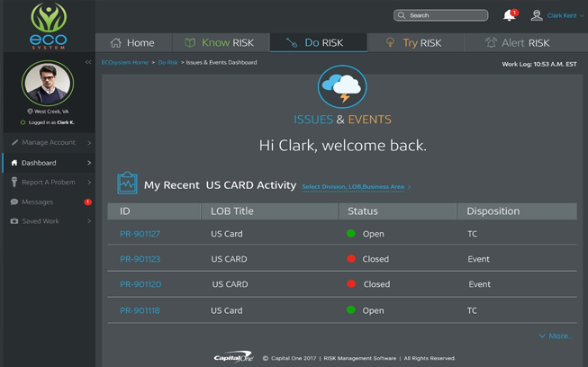Click the Issues & Events storm cloud icon
Viewport: 588px width, 367px height.
pos(342,87)
